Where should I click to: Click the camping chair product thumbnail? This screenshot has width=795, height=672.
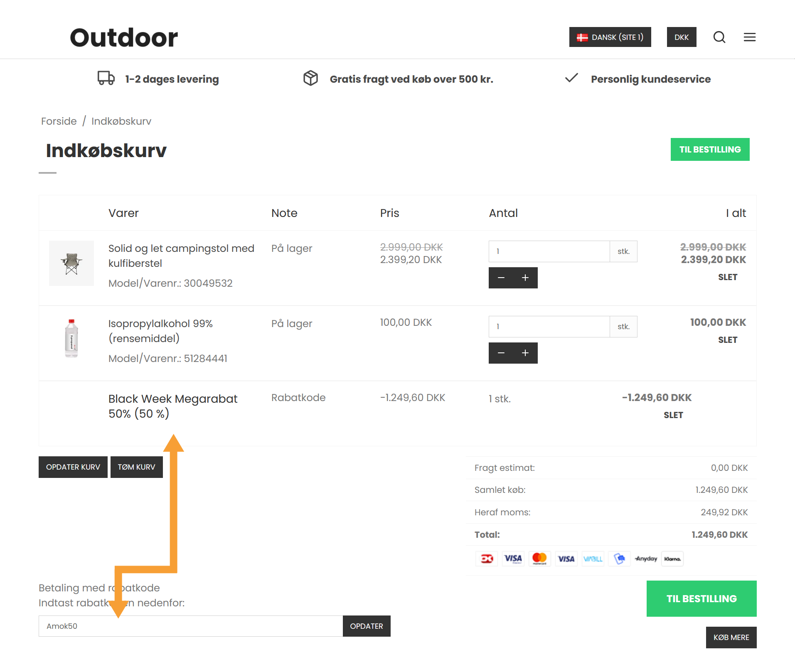click(71, 263)
